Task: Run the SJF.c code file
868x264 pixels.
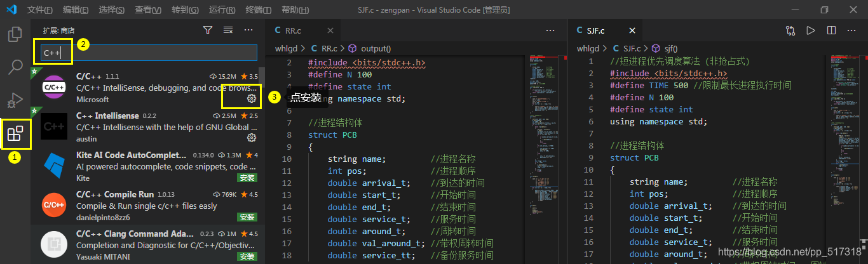Action: (811, 30)
